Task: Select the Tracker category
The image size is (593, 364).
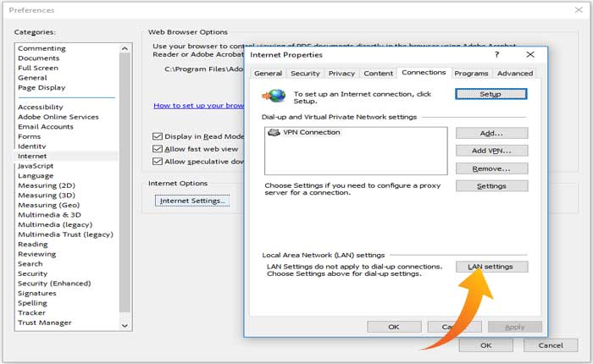Action: coord(32,313)
